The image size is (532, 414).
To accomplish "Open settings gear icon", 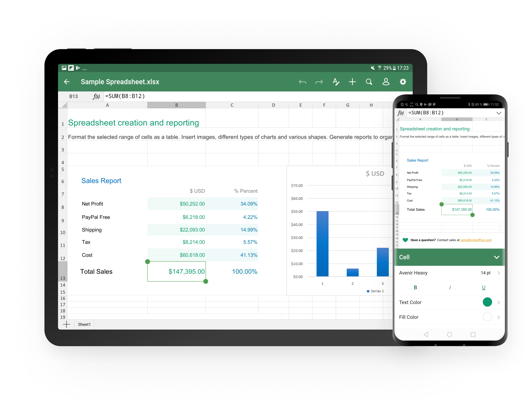I will coord(403,82).
